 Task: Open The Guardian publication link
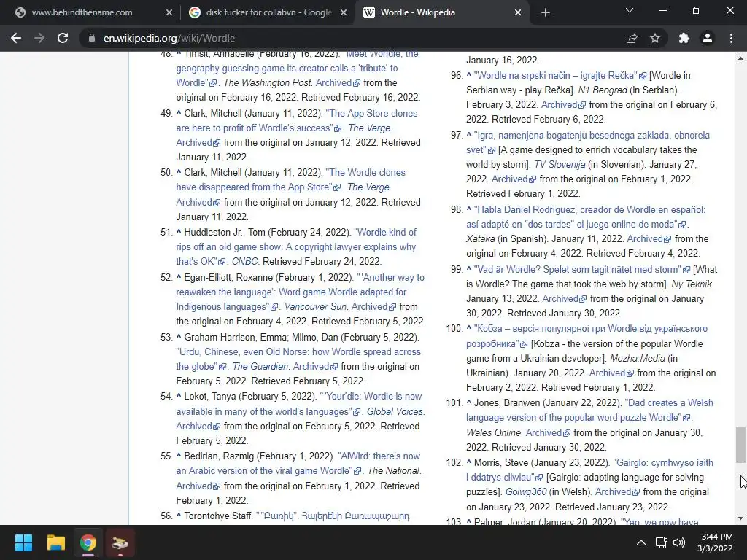[260, 366]
